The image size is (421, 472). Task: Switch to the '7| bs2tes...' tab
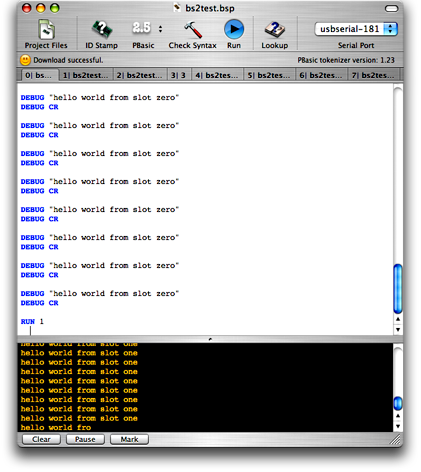[x=373, y=75]
